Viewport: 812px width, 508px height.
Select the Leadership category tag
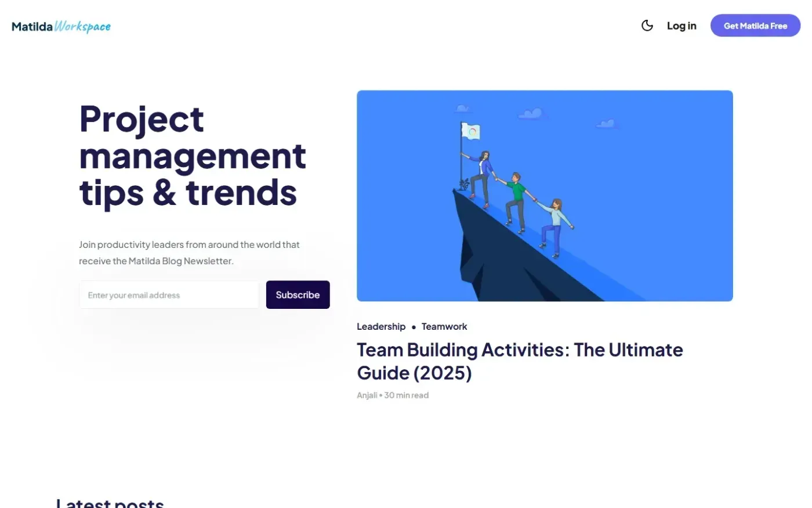coord(381,326)
